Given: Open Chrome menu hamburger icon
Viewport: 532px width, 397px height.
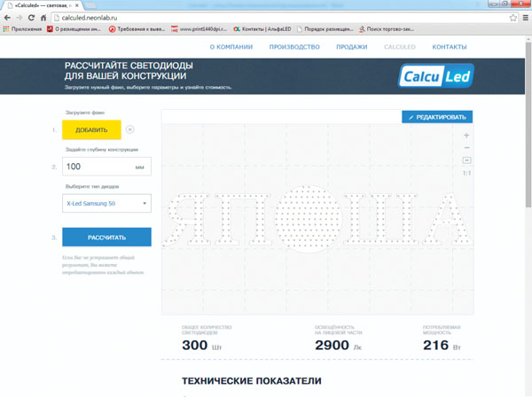Looking at the screenshot, I should (526, 18).
